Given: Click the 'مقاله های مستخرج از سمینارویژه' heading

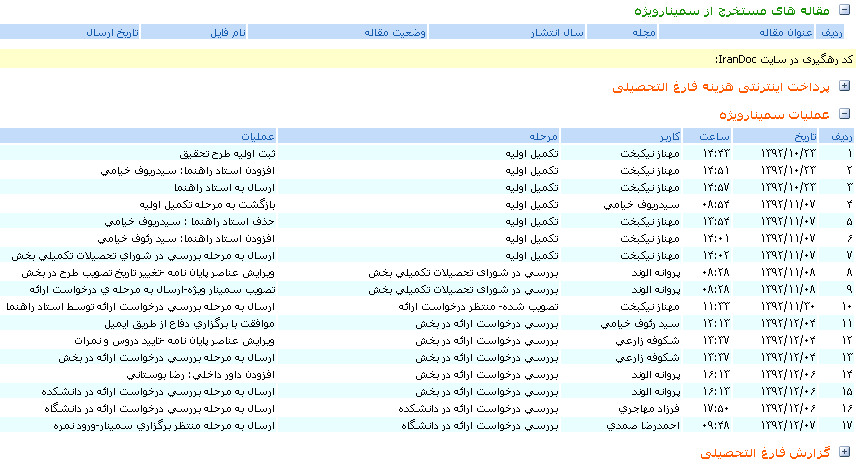Looking at the screenshot, I should click(732, 11).
